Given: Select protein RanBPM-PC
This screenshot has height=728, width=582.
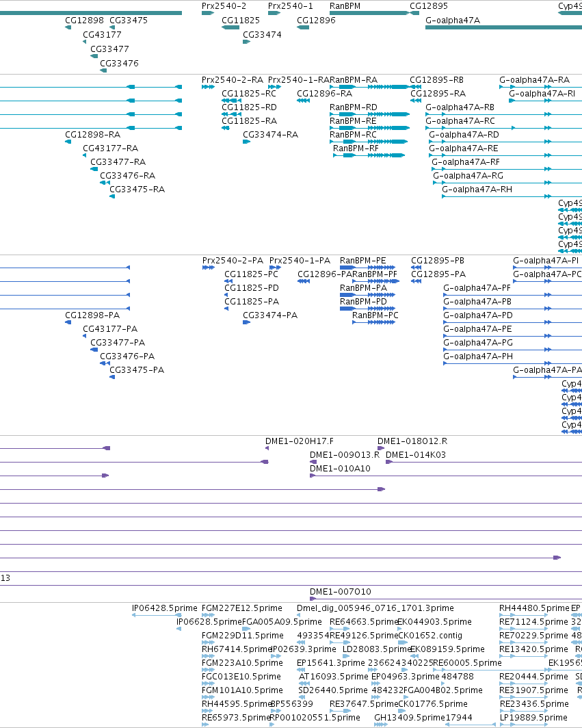Looking at the screenshot, I should [x=375, y=315].
